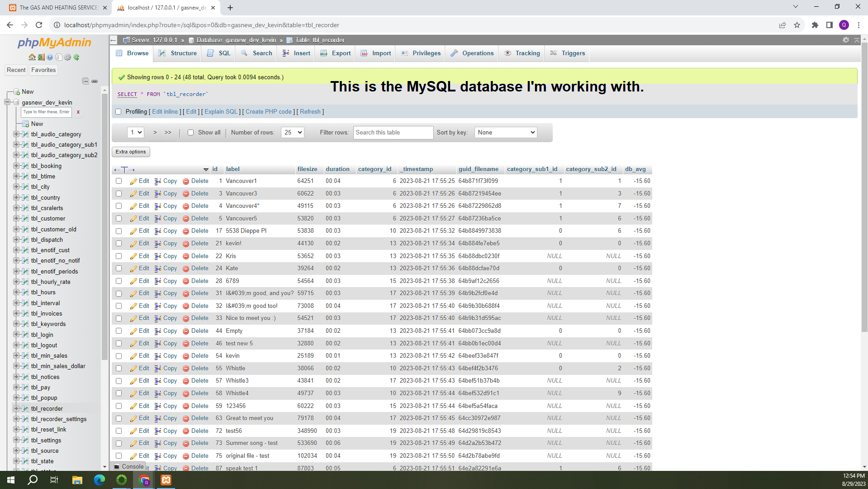Check the box for the Kate row
Image resolution: width=868 pixels, height=489 pixels.
click(119, 268)
